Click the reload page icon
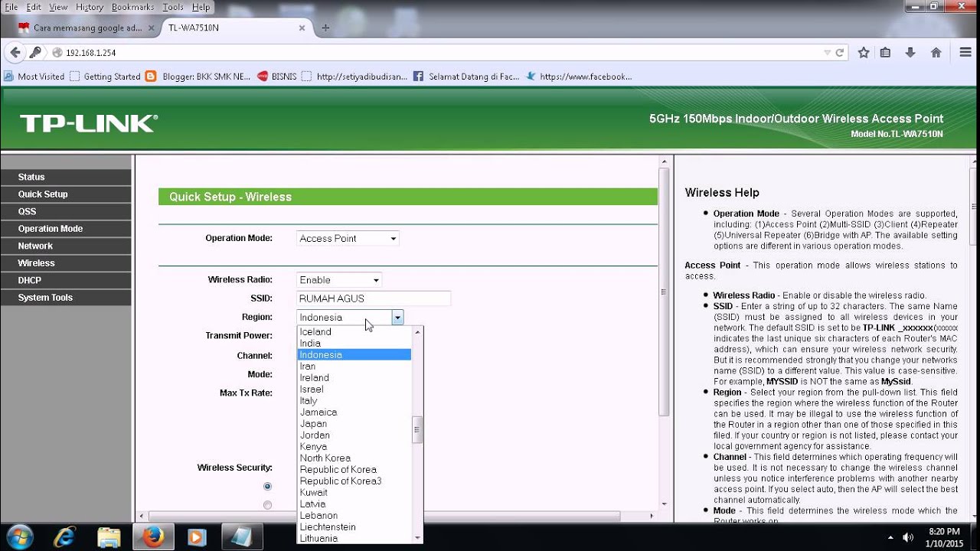 840,53
